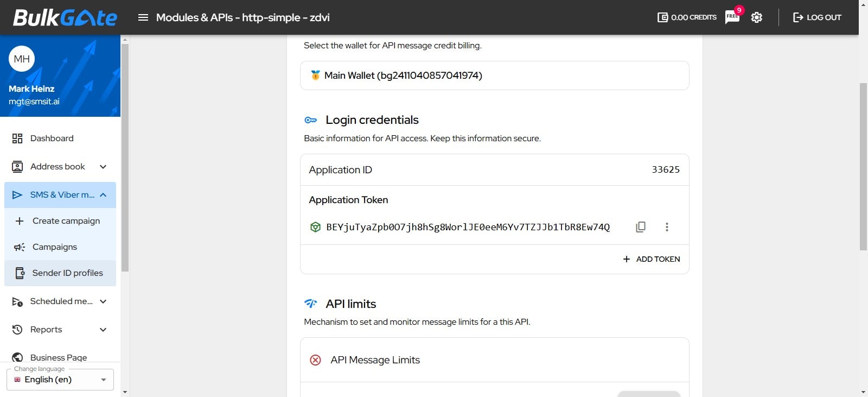Click the Address book contact icon
Screen dimensions: 868x397
pos(17,167)
